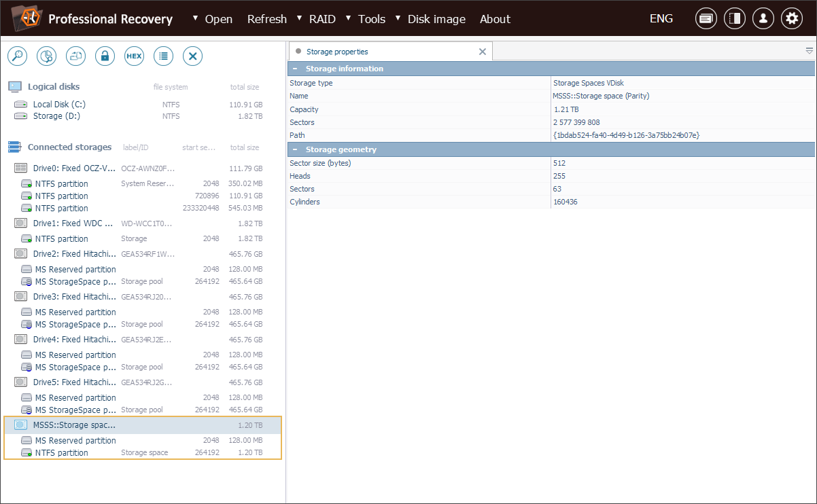817x504 pixels.
Task: Open the windows/tabs icon in the header
Action: tap(706, 18)
